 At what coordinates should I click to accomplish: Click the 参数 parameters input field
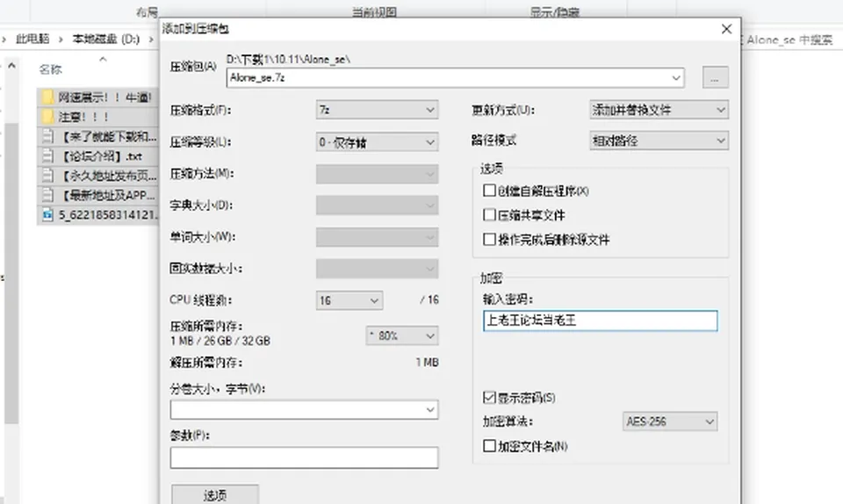(x=305, y=457)
